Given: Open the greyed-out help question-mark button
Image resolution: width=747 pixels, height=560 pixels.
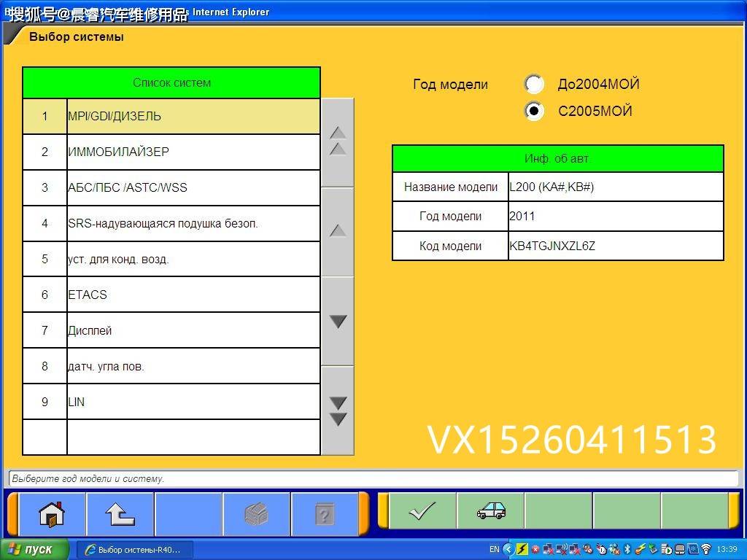Looking at the screenshot, I should coord(325,514).
